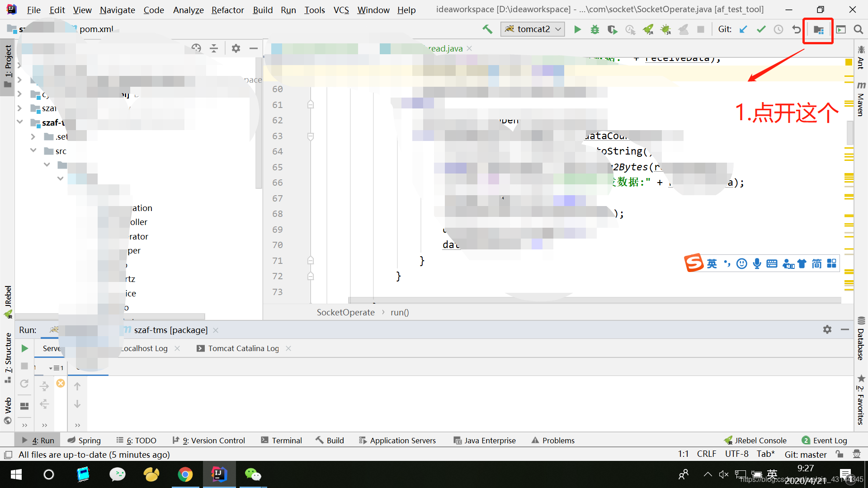868x488 pixels.
Task: Open Git show history clock icon
Action: 778,29
